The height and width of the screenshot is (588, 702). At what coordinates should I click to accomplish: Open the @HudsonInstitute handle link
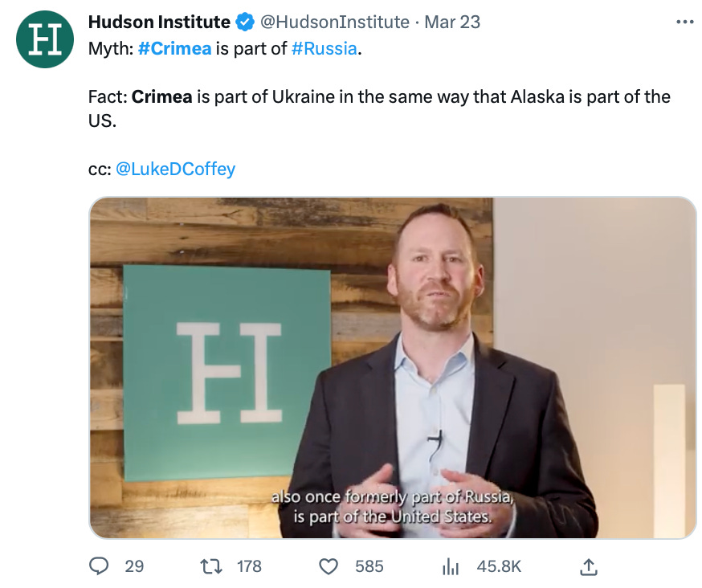(x=335, y=22)
